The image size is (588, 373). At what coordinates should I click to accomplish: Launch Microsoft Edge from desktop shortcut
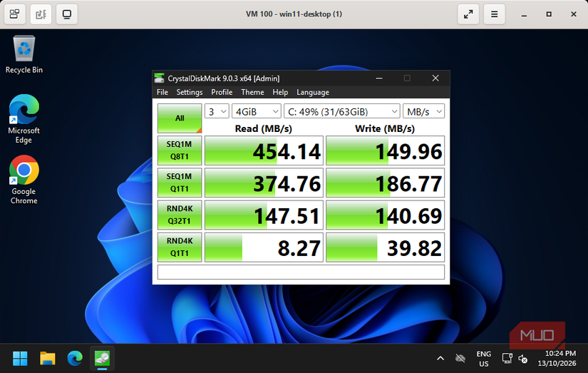[24, 118]
